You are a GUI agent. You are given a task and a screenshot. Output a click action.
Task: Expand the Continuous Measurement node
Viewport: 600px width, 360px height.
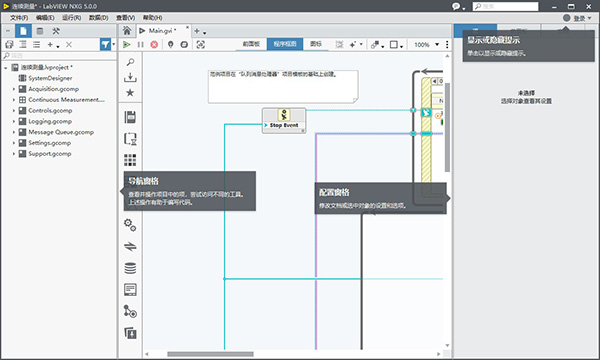pyautogui.click(x=14, y=100)
